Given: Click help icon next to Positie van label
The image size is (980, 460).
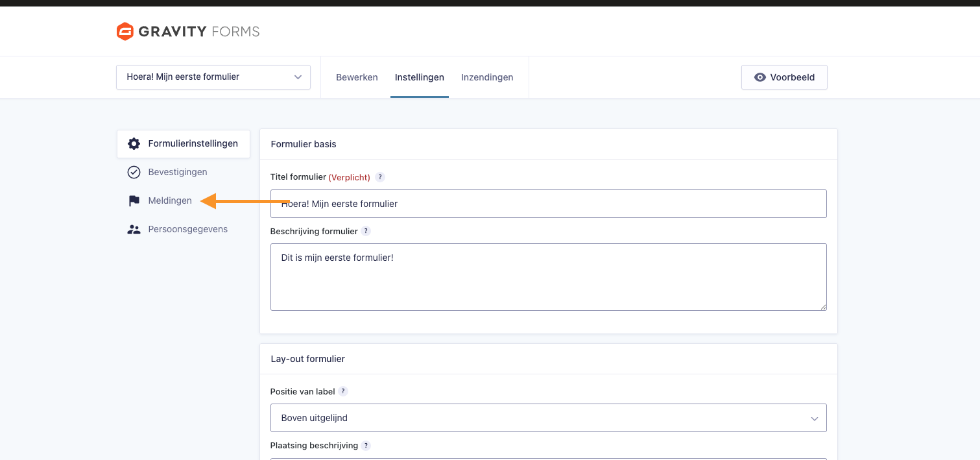Looking at the screenshot, I should coord(343,391).
